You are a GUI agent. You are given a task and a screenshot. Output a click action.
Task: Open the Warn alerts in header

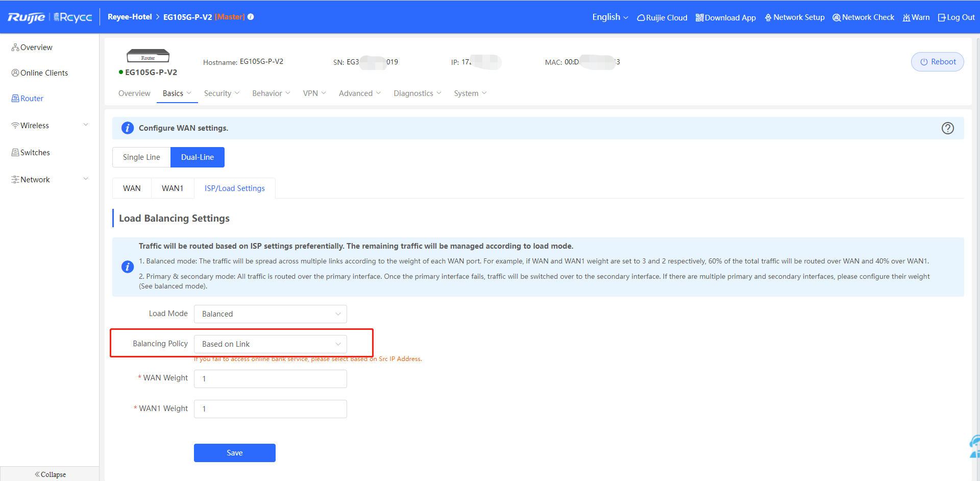point(916,17)
